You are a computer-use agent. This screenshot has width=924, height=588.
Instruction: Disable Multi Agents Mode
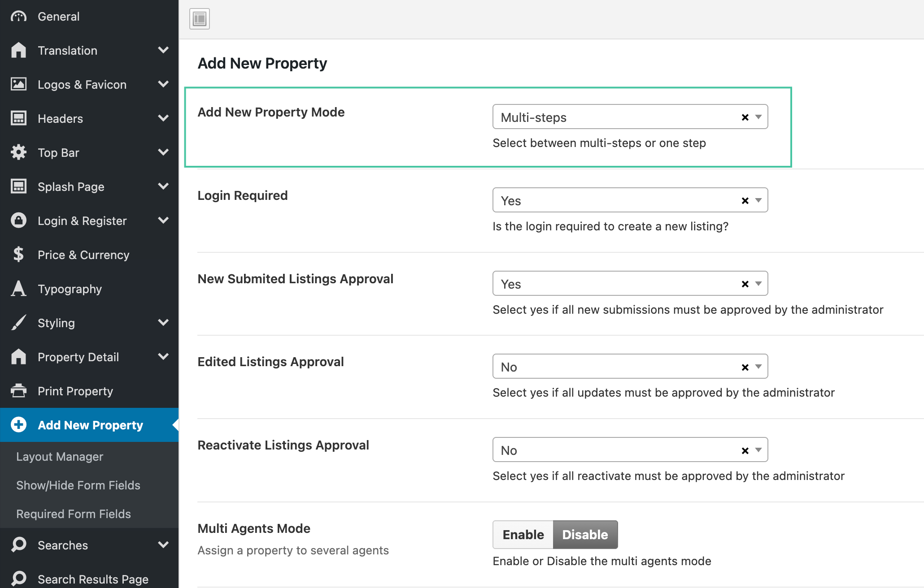pyautogui.click(x=585, y=534)
